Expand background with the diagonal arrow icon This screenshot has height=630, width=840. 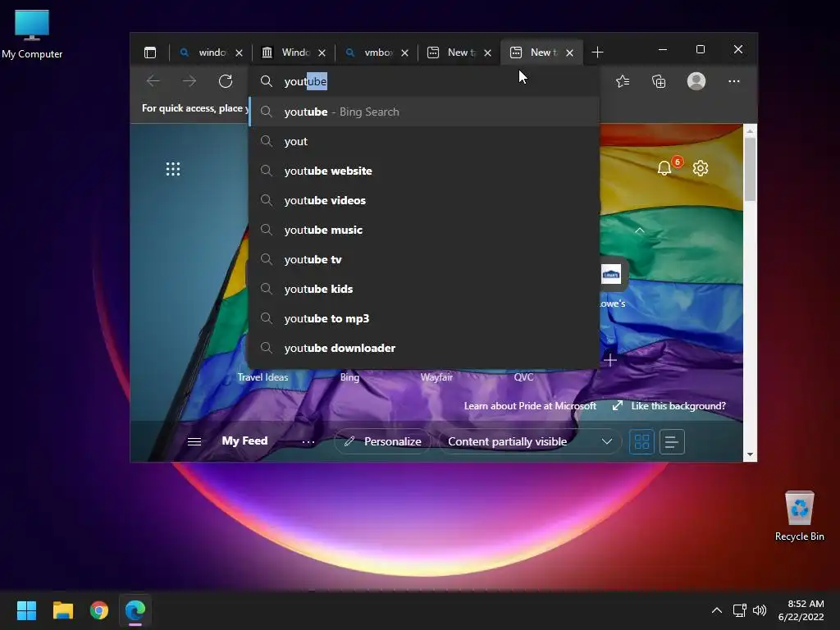tap(617, 405)
